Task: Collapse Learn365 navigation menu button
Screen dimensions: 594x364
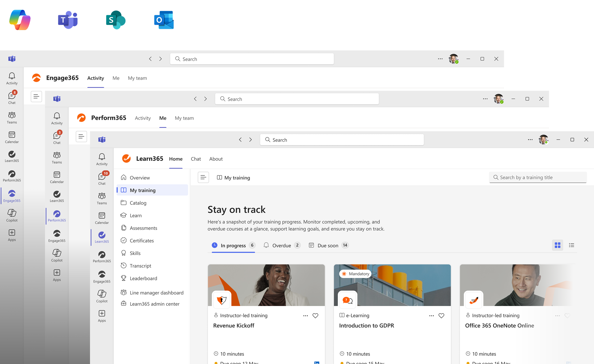Action: click(203, 178)
